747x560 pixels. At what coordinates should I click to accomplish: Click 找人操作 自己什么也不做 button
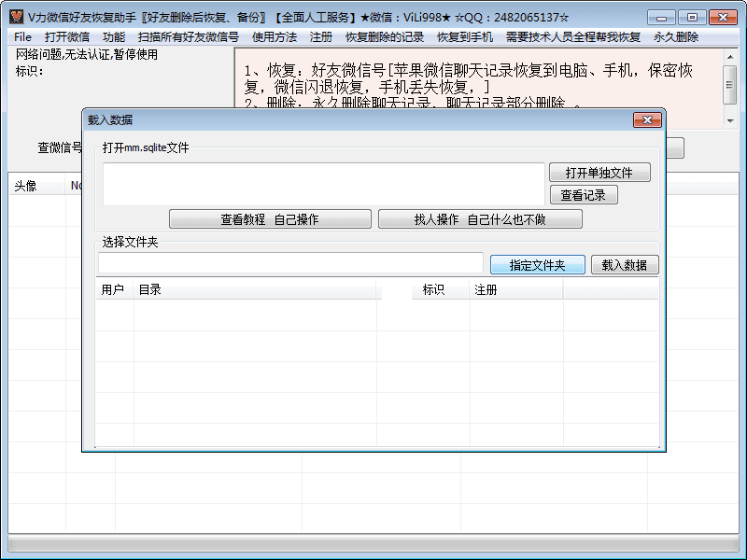pyautogui.click(x=480, y=219)
